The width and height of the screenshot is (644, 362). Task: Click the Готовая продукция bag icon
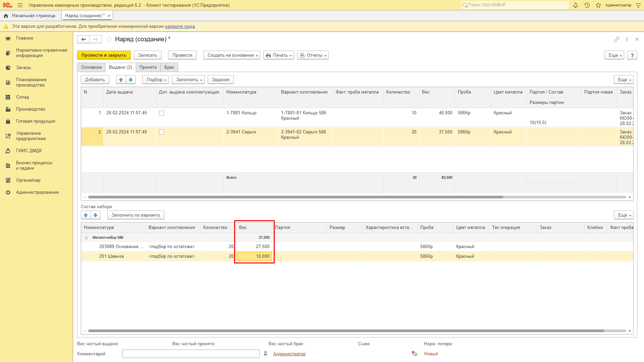click(8, 121)
